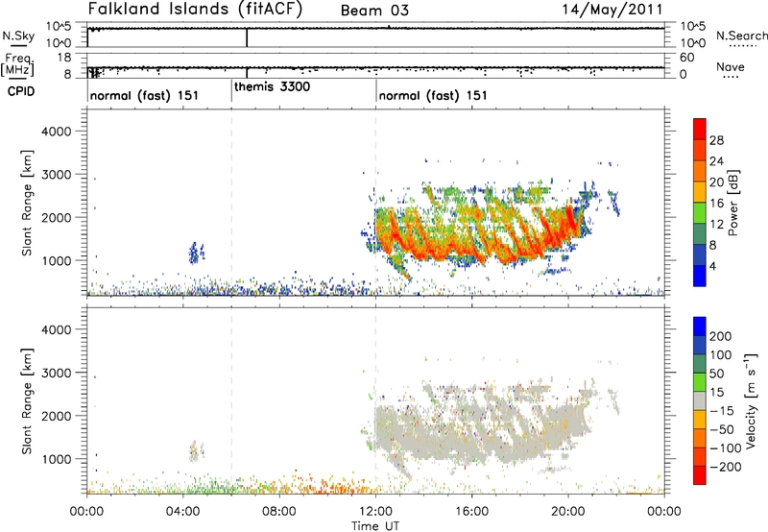Image resolution: width=768 pixels, height=532 pixels.
Task: Click the "20:00" time axis label
Action: [568, 512]
